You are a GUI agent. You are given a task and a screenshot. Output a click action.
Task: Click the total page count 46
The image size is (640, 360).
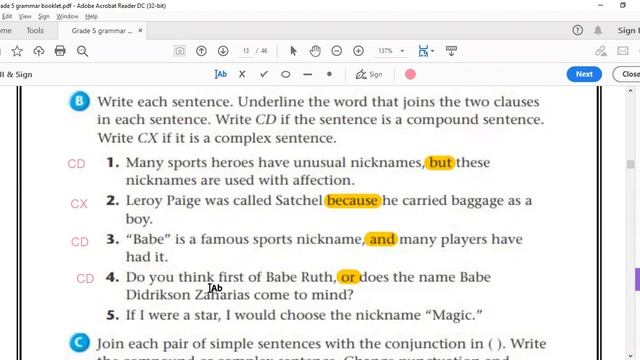click(x=264, y=51)
